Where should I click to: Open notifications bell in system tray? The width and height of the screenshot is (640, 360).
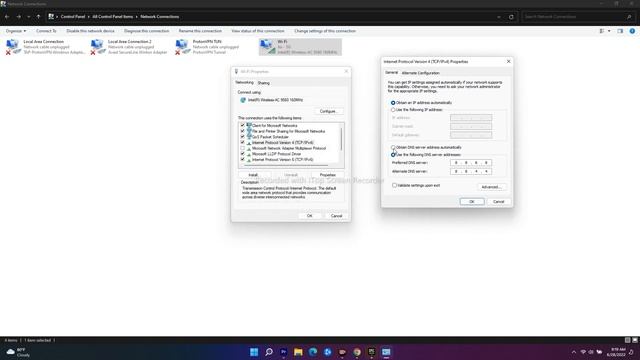(631, 352)
